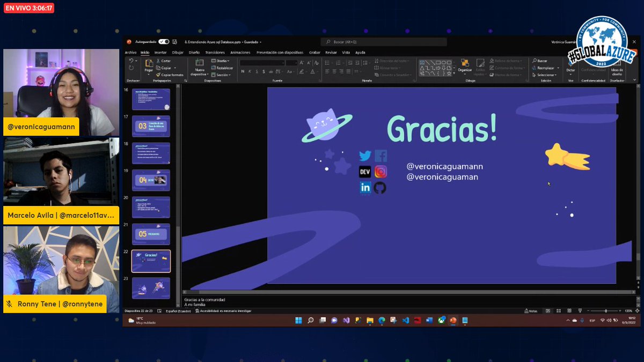Screen dimensions: 644x362
Task: Click the Buscar find icon in Edición
Action: pyautogui.click(x=540, y=61)
